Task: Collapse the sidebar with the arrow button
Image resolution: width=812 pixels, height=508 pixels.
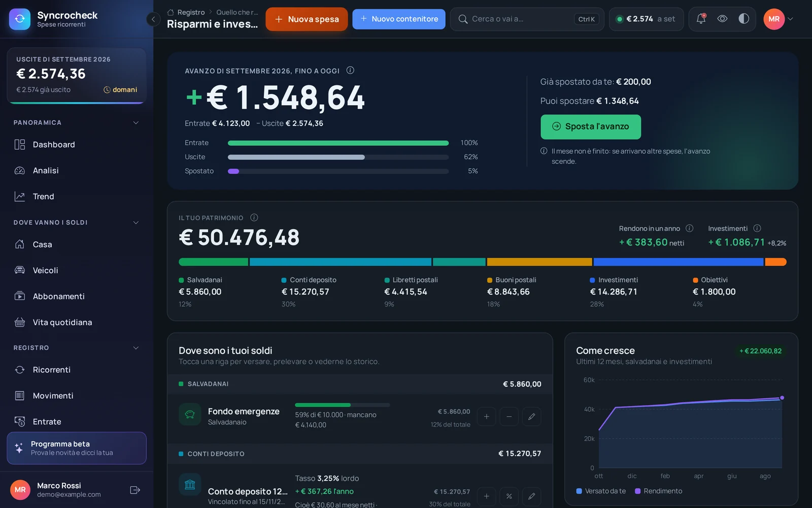Action: point(153,19)
